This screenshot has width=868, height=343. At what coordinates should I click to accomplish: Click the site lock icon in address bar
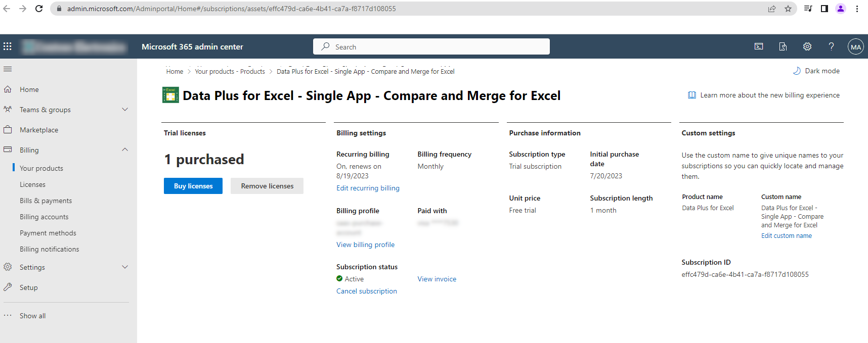pos(59,9)
